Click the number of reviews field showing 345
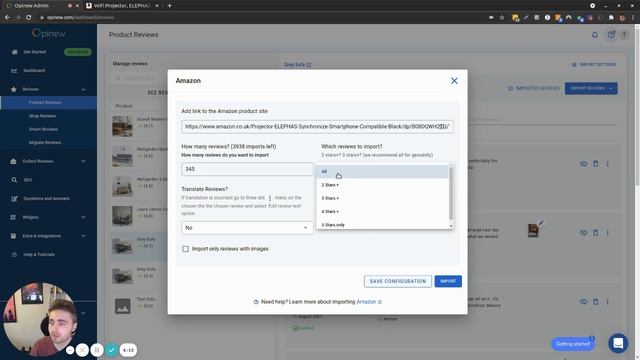 tap(247, 169)
